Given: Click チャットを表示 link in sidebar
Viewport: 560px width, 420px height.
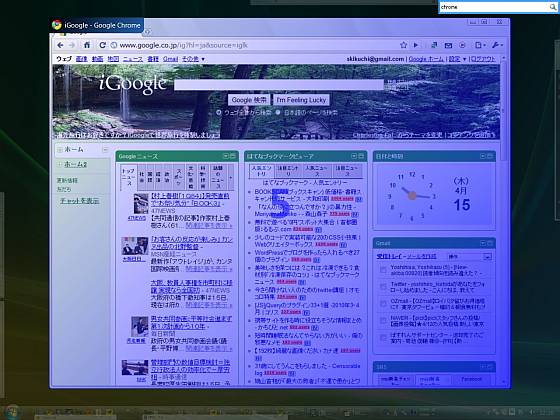Looking at the screenshot, I should 80,201.
